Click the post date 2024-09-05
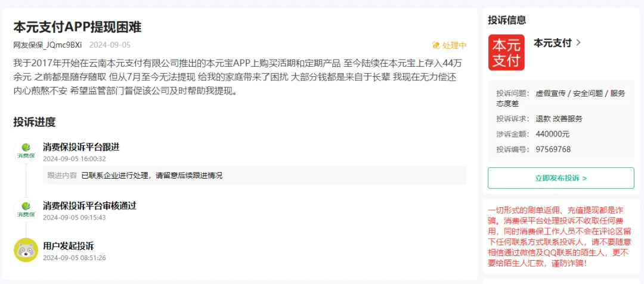The width and height of the screenshot is (644, 284). pos(110,45)
